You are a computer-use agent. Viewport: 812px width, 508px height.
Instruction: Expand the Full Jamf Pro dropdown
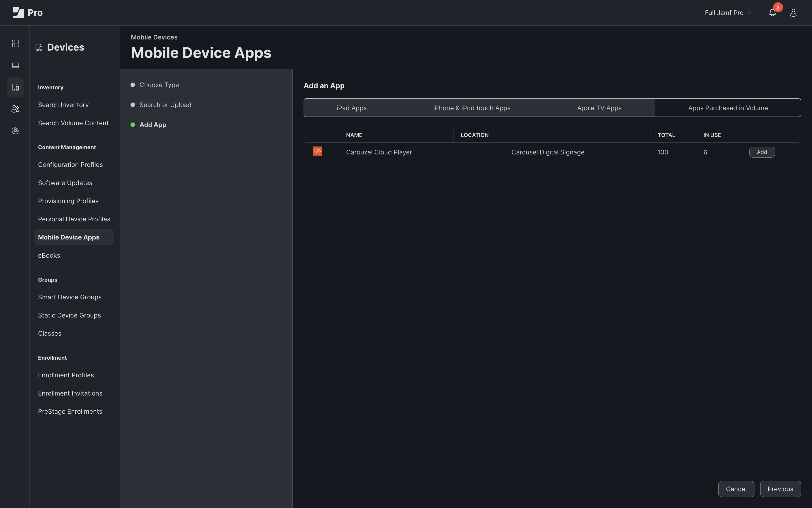(728, 13)
